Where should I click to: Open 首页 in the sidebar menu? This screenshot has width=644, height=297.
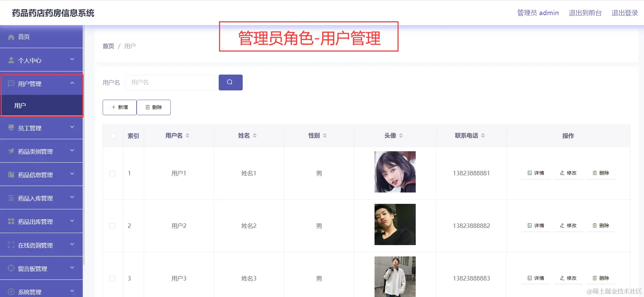tap(42, 37)
